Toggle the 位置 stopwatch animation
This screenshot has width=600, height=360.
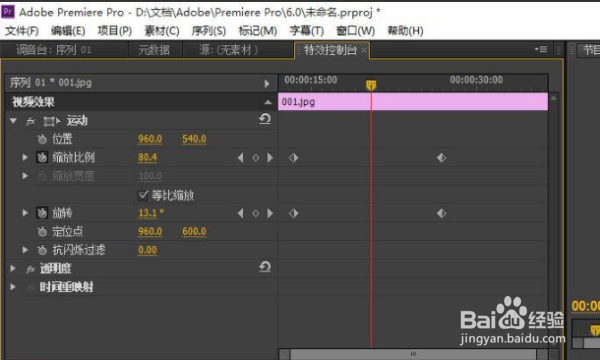pyautogui.click(x=42, y=139)
